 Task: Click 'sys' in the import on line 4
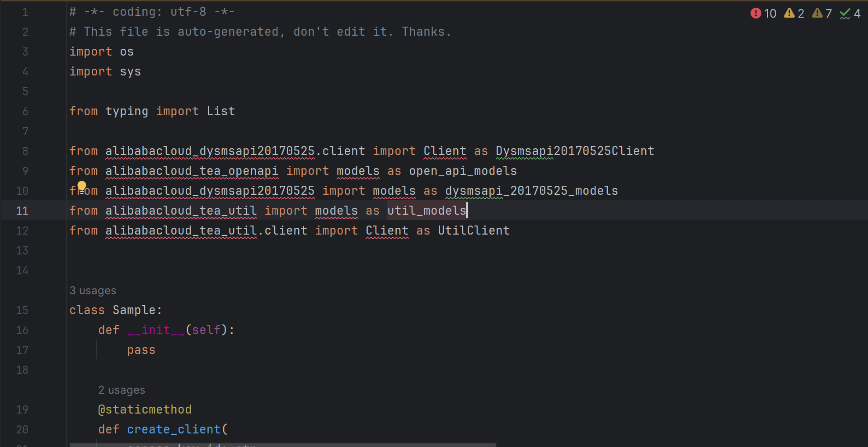tap(131, 71)
